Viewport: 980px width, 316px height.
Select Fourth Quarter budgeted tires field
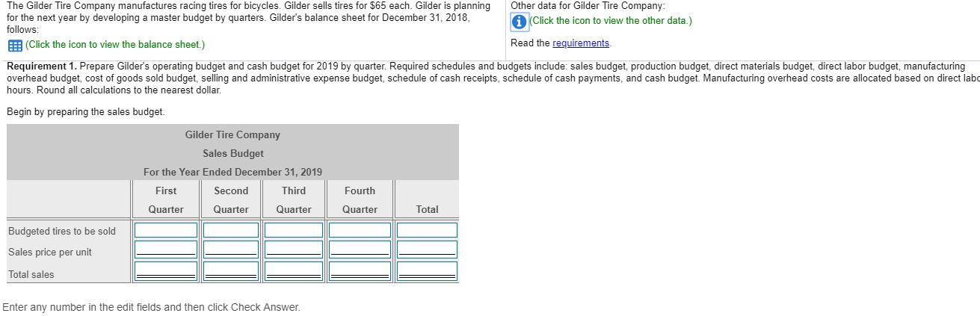pyautogui.click(x=360, y=230)
